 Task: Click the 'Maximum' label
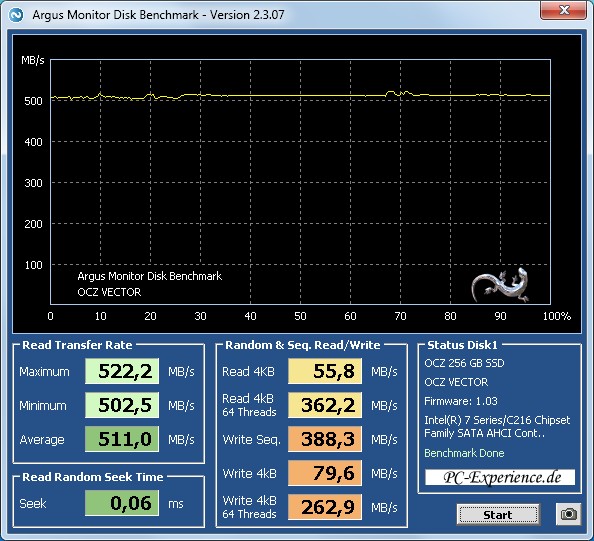(44, 372)
